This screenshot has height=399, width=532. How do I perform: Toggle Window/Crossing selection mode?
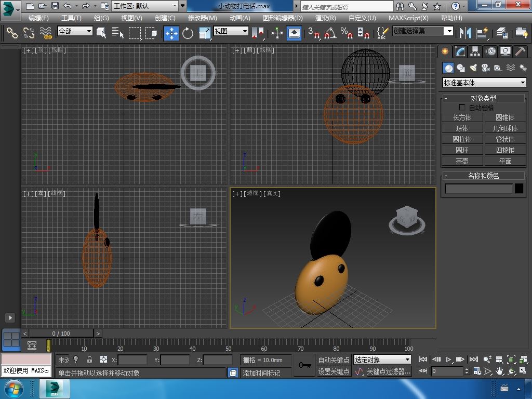click(x=151, y=33)
